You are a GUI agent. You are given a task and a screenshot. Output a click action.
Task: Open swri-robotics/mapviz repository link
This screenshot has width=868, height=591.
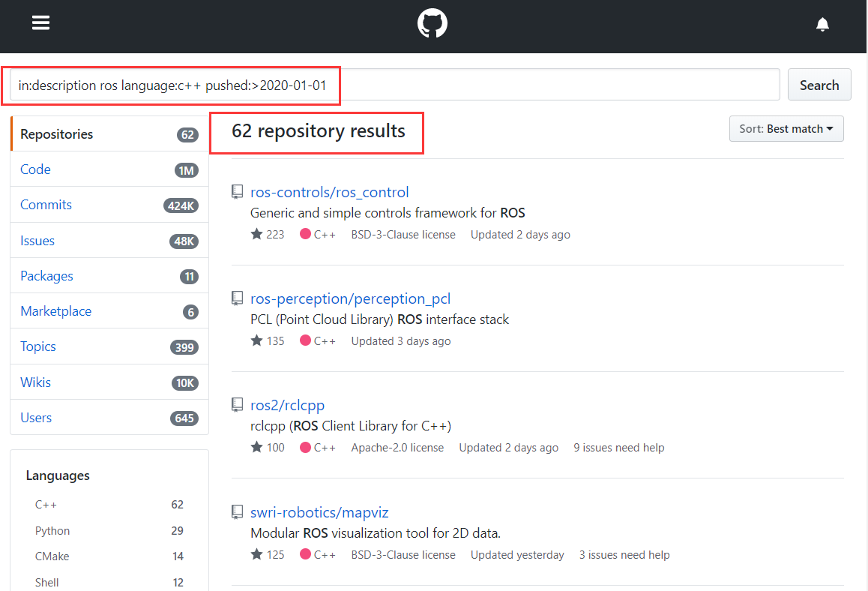[319, 512]
